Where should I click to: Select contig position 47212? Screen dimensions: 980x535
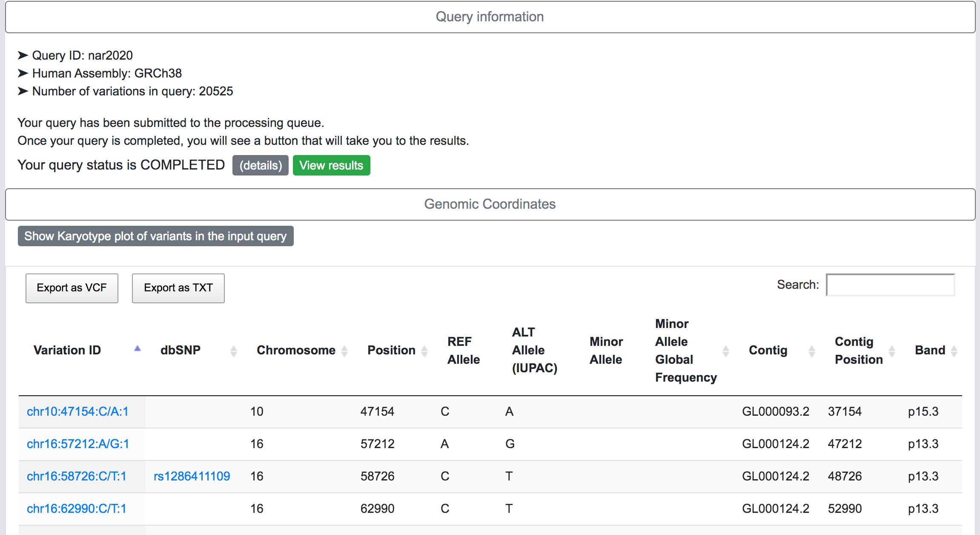pyautogui.click(x=845, y=444)
